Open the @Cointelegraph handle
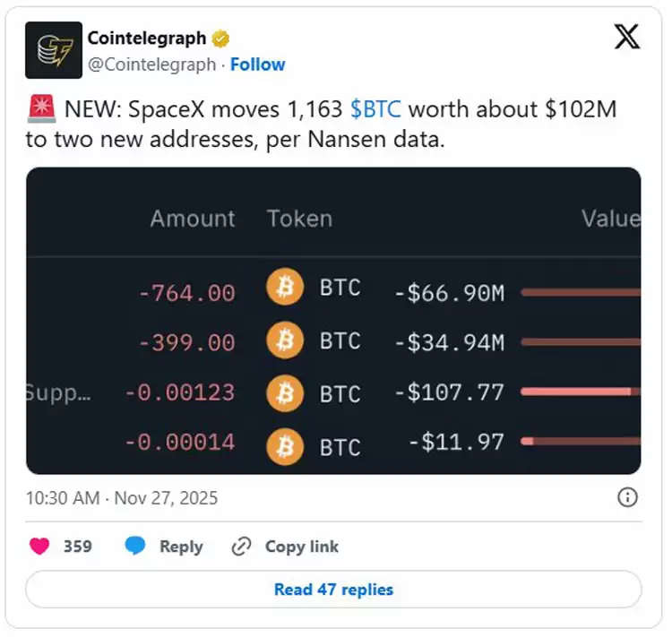The image size is (672, 637). 151,65
